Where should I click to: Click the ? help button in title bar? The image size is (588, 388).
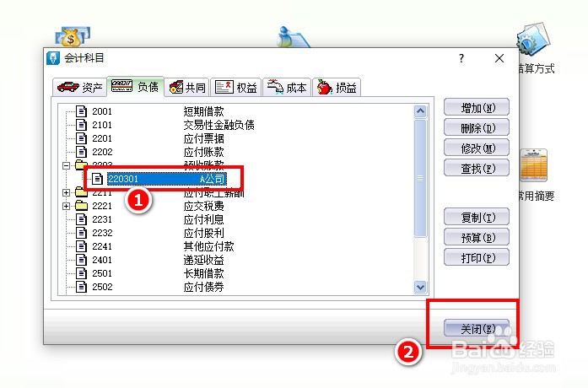461,58
